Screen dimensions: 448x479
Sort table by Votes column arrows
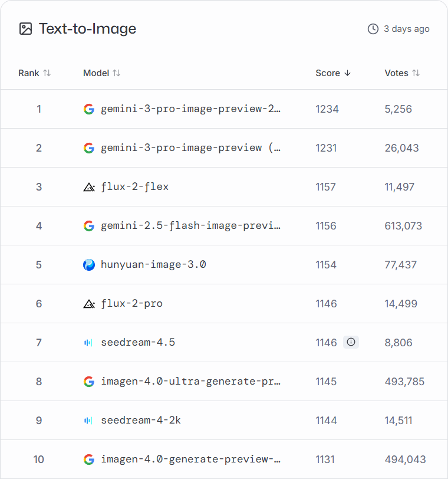click(x=416, y=73)
